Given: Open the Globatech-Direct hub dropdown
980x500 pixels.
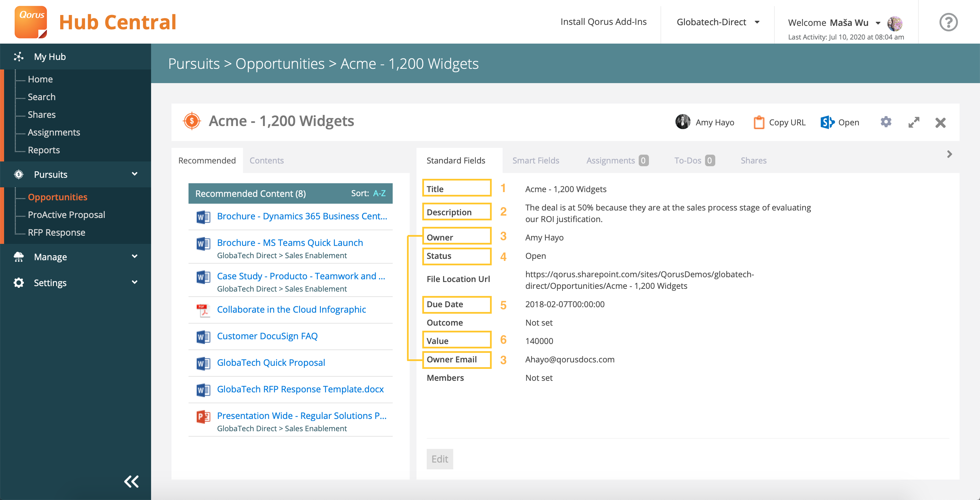Looking at the screenshot, I should pos(718,22).
